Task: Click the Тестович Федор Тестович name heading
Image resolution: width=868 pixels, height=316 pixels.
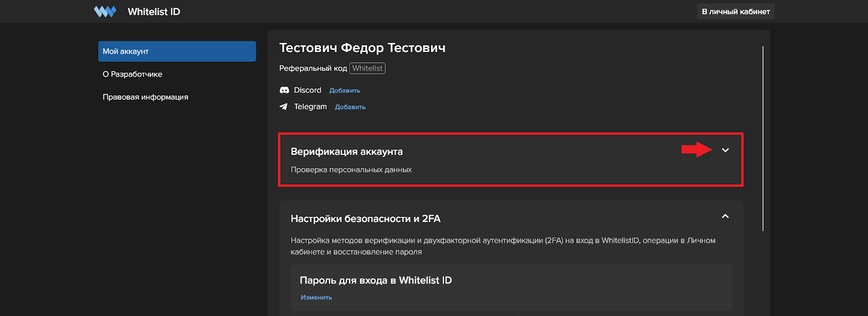Action: 362,48
